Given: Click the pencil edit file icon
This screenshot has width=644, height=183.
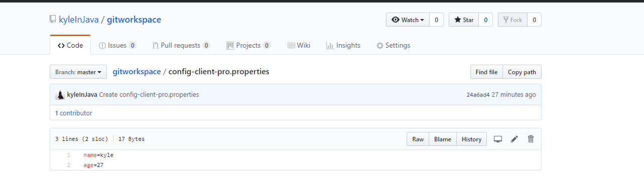Looking at the screenshot, I should coord(514,139).
